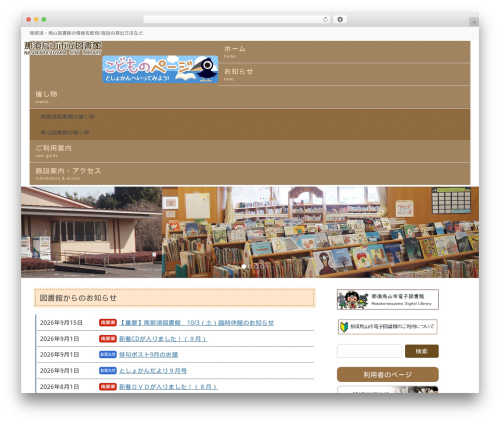Open a new tab with the plus button
Image resolution: width=500 pixels, height=423 pixels.
[x=474, y=22]
